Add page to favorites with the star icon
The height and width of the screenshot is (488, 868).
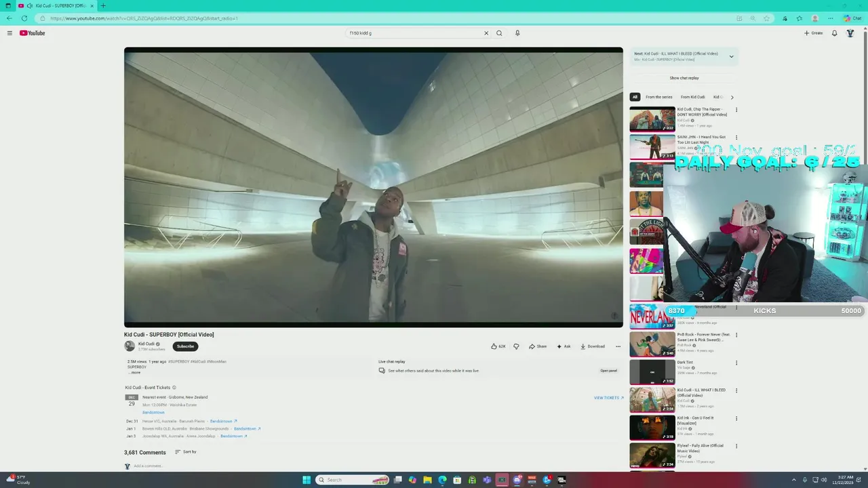pos(766,18)
